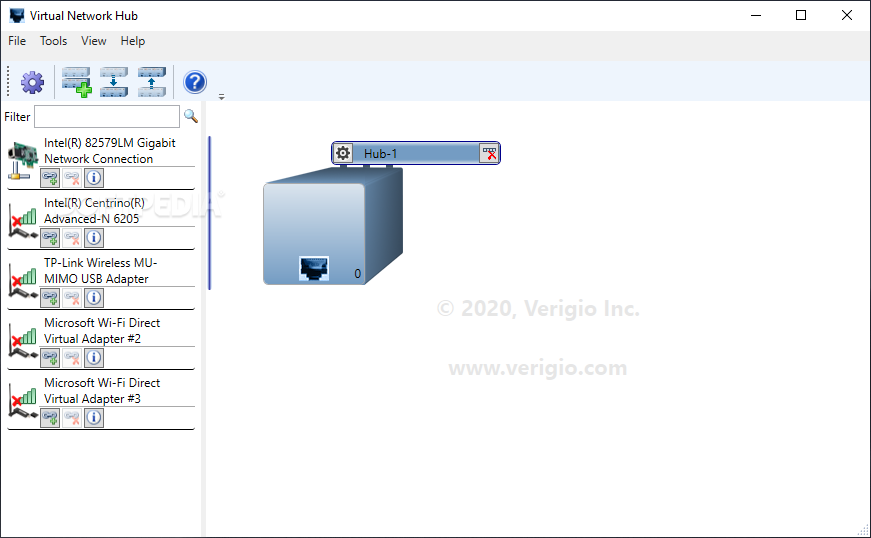Viewport: 871px width, 538px height.
Task: Focus the Filter text field
Action: click(x=107, y=117)
